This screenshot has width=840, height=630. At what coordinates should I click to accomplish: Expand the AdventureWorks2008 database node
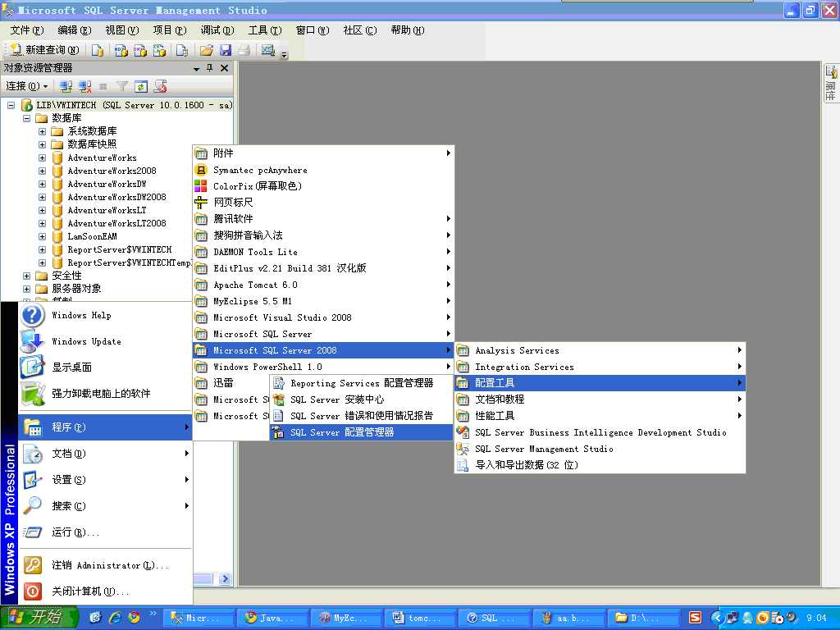click(42, 171)
